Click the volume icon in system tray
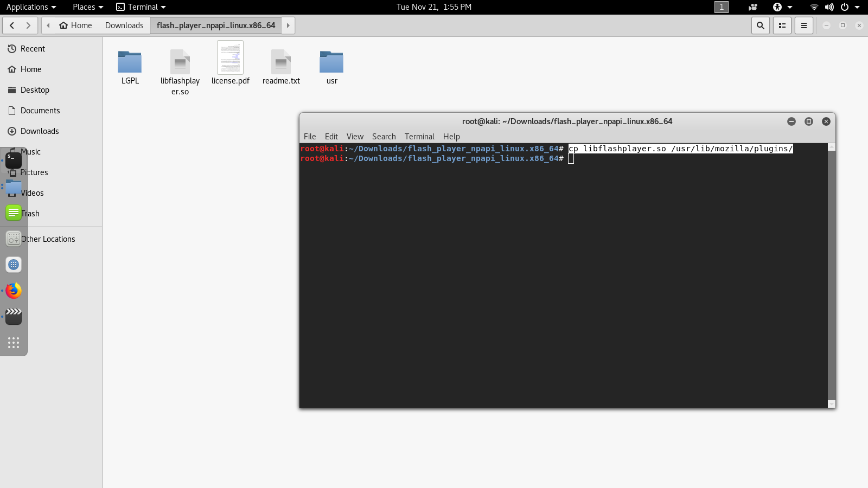Image resolution: width=868 pixels, height=488 pixels. tap(829, 7)
